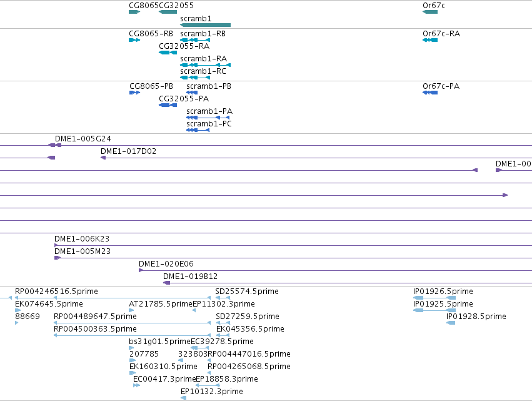This screenshot has height=401, width=532.
Task: Click the EK160310.5prime EST label
Action: [x=164, y=367]
